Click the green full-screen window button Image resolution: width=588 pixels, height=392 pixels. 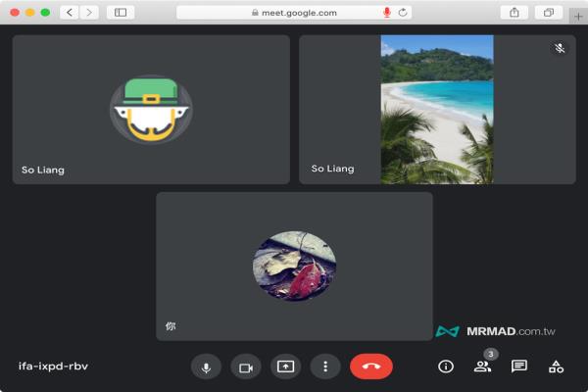click(x=45, y=13)
